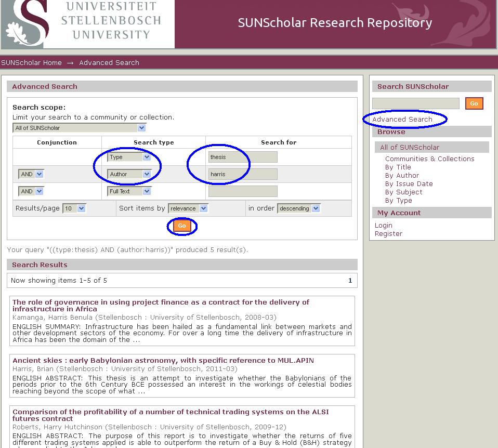Click the empty search field in the Full Text row
Image resolution: width=498 pixels, height=448 pixels.
pyautogui.click(x=243, y=191)
